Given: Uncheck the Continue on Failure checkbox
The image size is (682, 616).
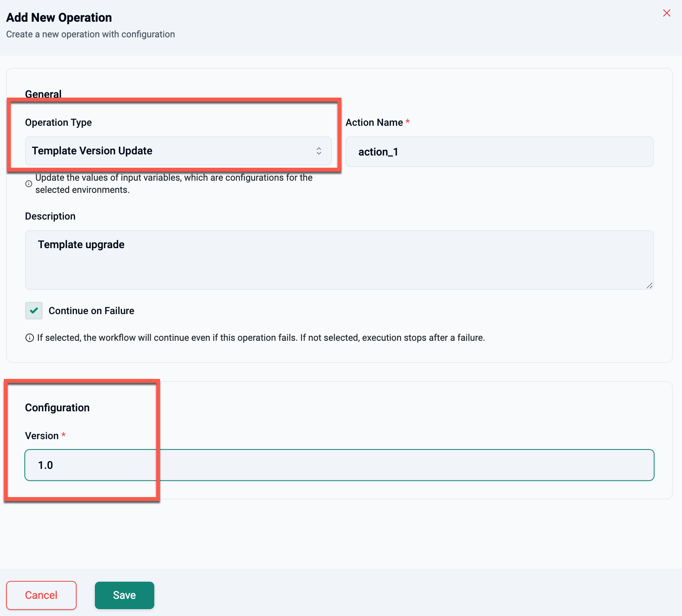Looking at the screenshot, I should tap(34, 311).
